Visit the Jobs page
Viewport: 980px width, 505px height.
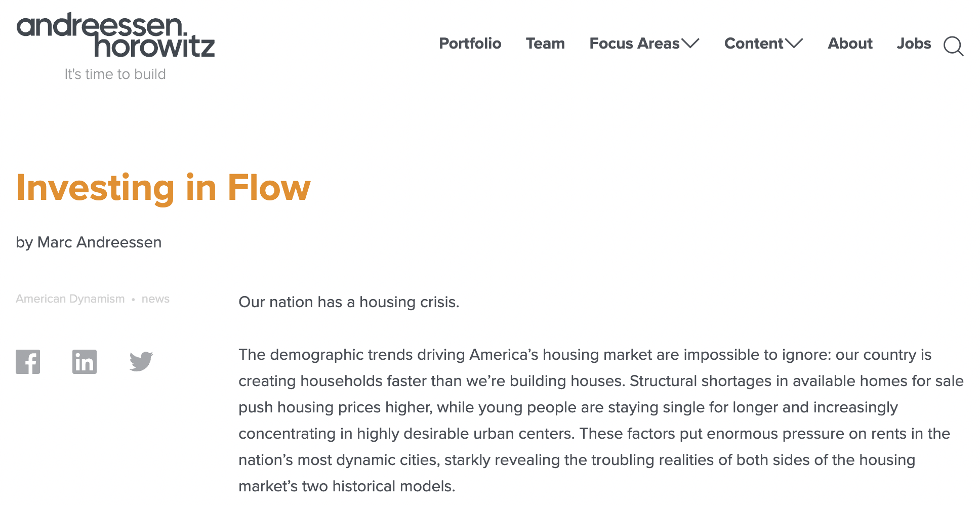[x=914, y=44]
